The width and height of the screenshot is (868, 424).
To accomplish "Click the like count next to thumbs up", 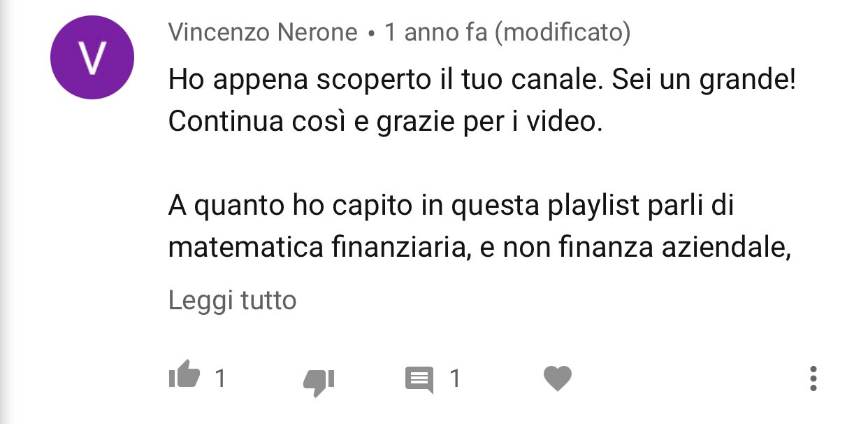I will coord(220,379).
